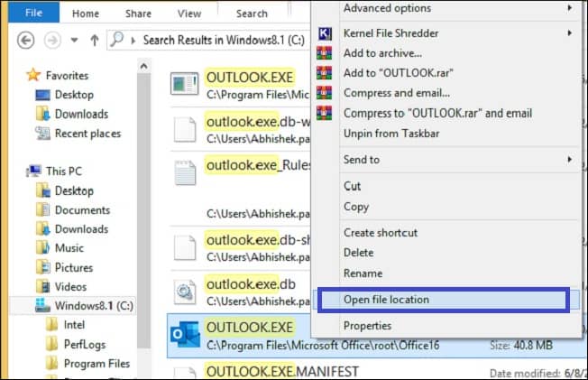
Task: Select the OUTLOOK.EXE.MANIFEST file name
Action: coord(282,372)
